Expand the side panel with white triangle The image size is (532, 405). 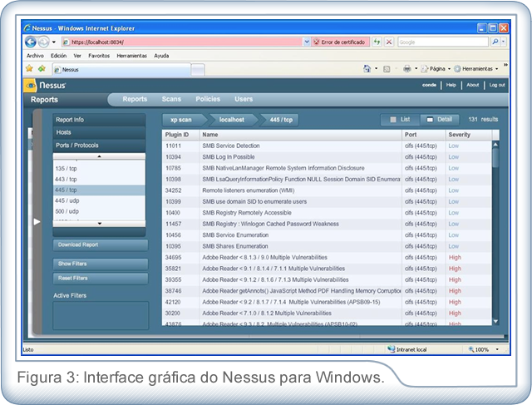pyautogui.click(x=37, y=222)
